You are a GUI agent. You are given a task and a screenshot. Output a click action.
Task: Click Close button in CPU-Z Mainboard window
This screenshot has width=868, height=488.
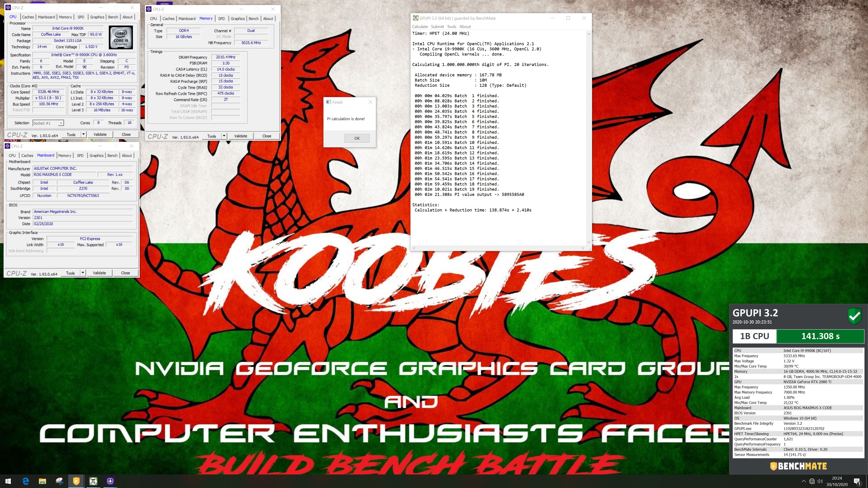[x=125, y=273]
